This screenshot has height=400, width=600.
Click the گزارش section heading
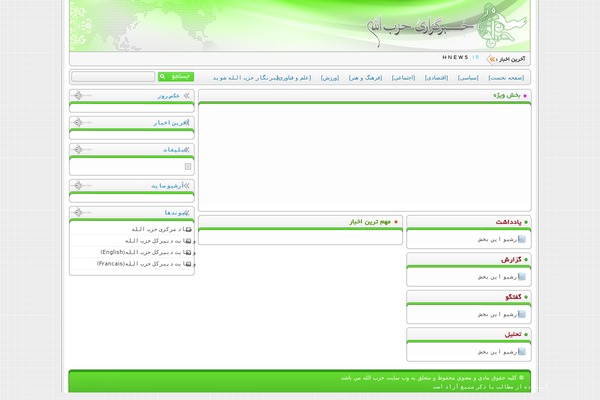pyautogui.click(x=511, y=260)
